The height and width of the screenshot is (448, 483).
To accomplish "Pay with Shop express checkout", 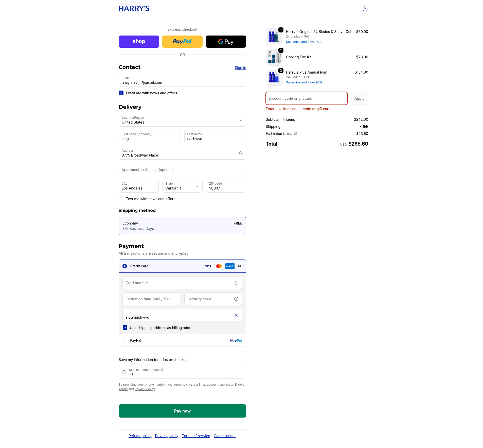I will tap(139, 42).
